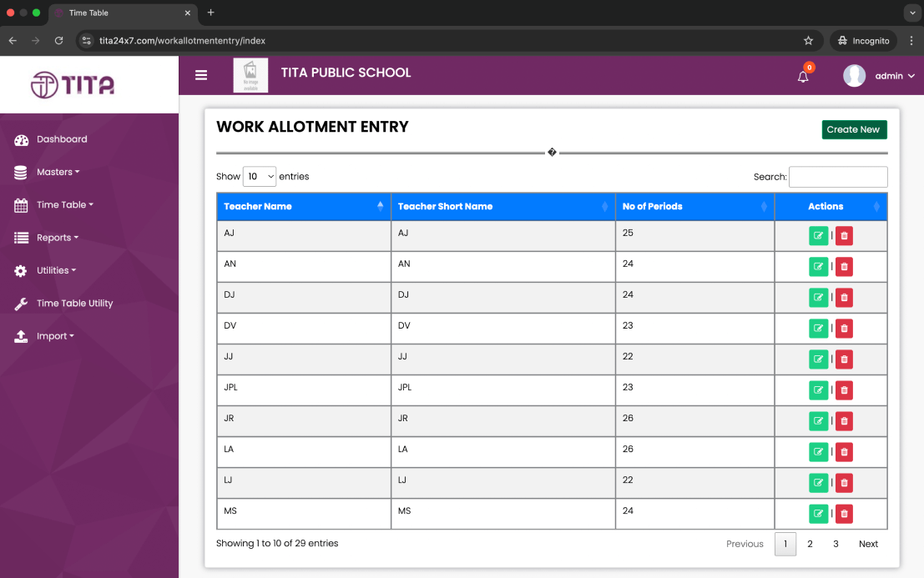Focus the table Search field

(x=838, y=177)
